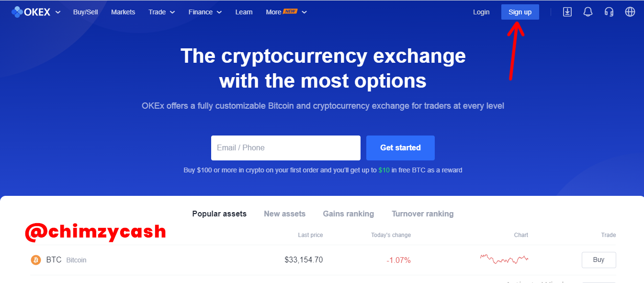Click the OKEX logo
Screen dimensions: 644x283
point(31,12)
